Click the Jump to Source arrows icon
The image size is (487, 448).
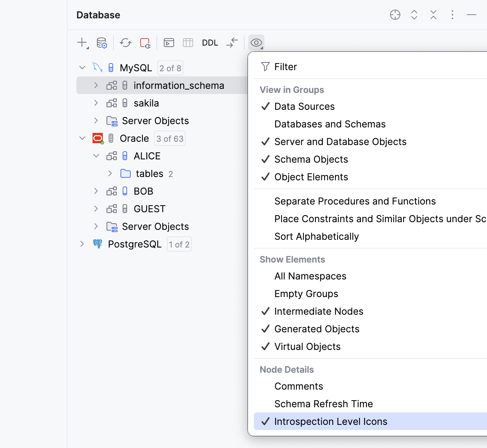[232, 43]
